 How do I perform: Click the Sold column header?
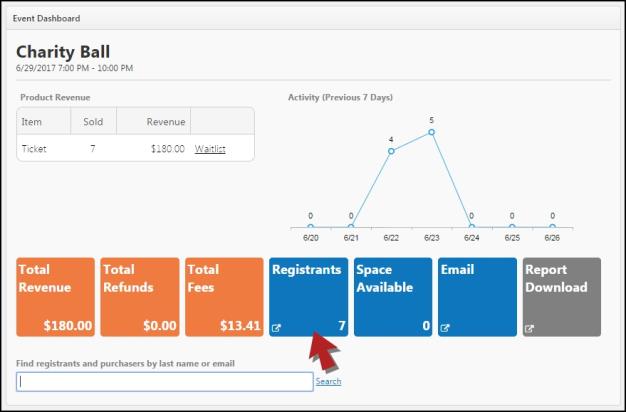[x=93, y=122]
